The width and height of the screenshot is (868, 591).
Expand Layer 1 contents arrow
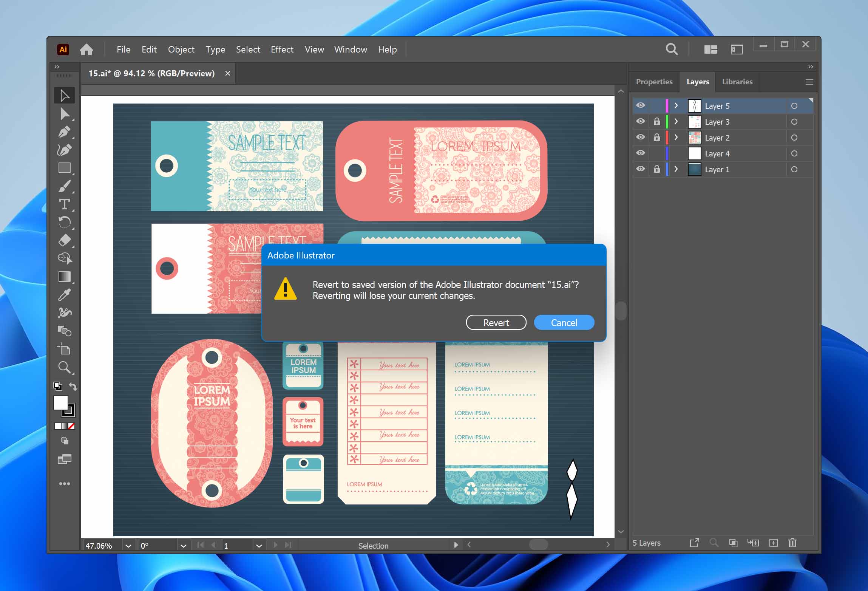(x=676, y=170)
